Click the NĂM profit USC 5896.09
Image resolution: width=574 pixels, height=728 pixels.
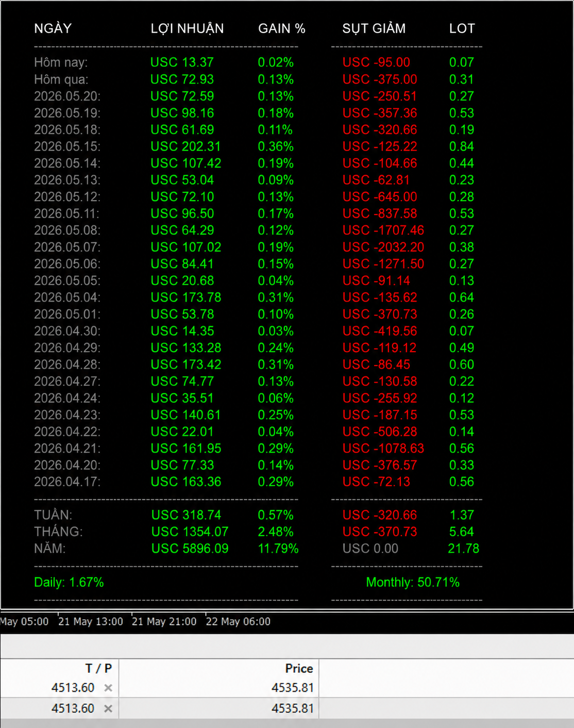pyautogui.click(x=190, y=549)
